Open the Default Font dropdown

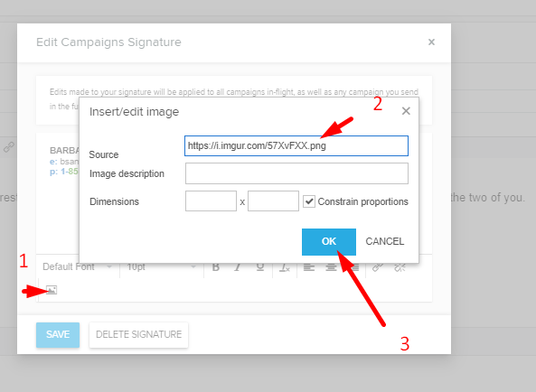77,266
